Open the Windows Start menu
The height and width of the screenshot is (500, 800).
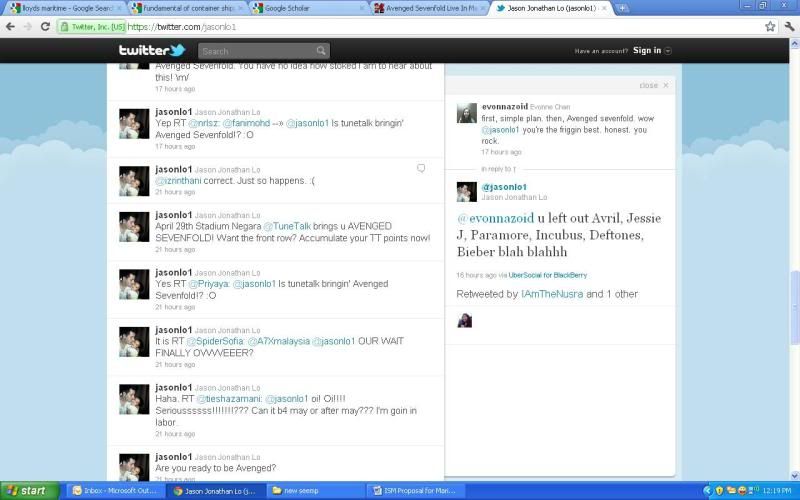[30, 491]
